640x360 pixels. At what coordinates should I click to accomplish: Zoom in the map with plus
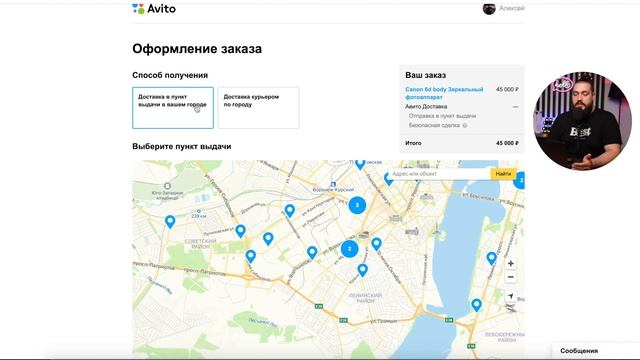511,264
